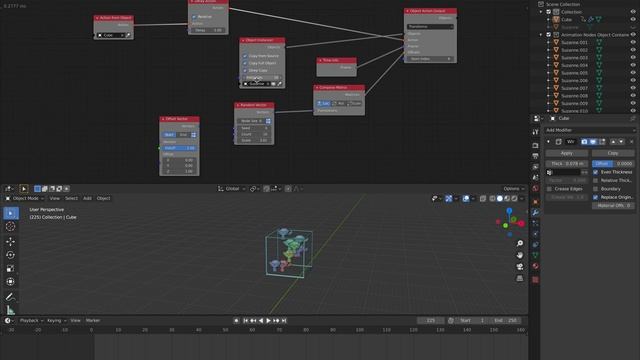
Task: Click the viewport pan hand icon
Action: pos(520,255)
